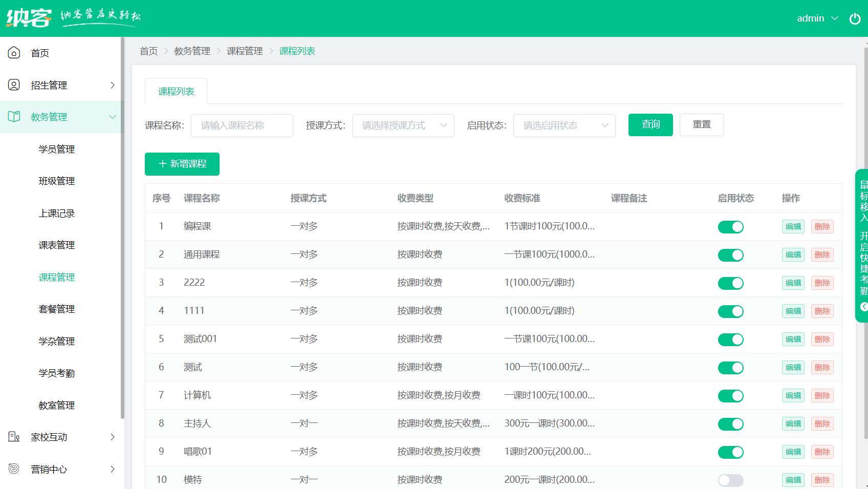Enable the 模特 course status switch

[x=731, y=480]
